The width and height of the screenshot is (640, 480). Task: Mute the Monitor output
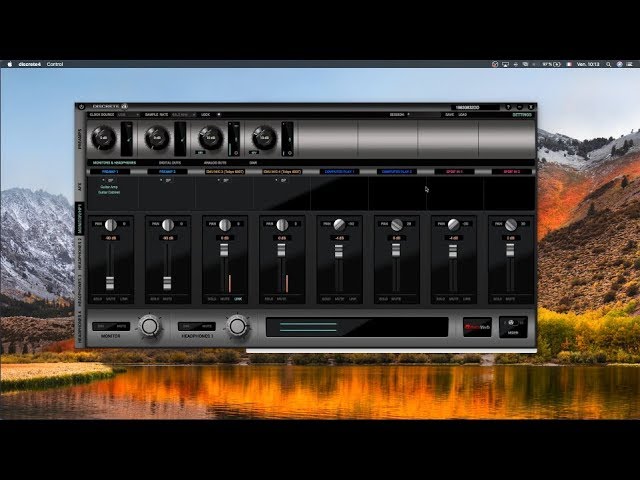(121, 327)
